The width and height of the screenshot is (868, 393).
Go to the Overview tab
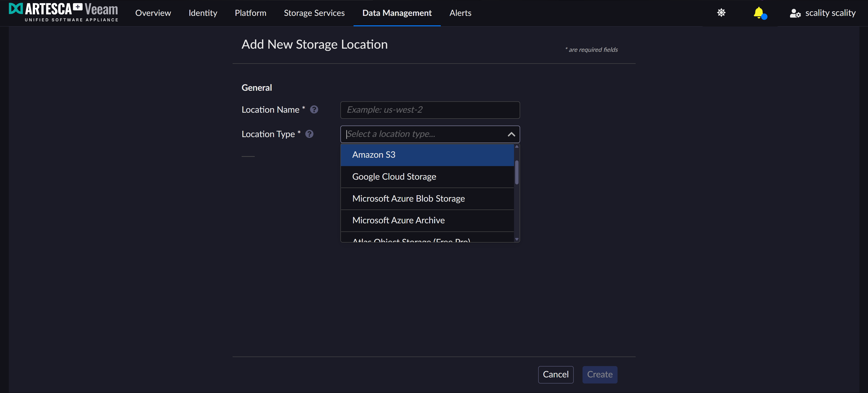click(153, 13)
